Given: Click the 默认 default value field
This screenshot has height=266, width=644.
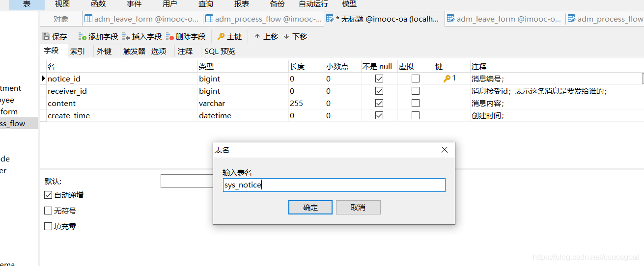Looking at the screenshot, I should 187,181.
